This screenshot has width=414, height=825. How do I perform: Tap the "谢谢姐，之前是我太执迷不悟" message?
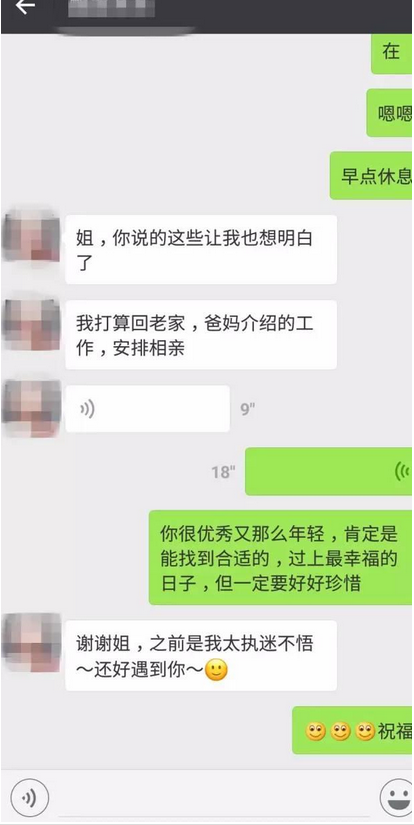pyautogui.click(x=201, y=656)
